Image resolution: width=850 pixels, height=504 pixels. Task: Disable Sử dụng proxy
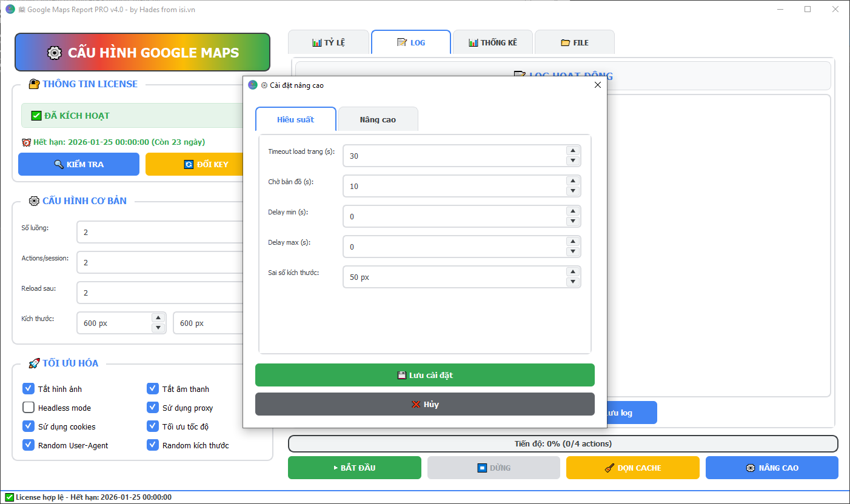click(153, 407)
